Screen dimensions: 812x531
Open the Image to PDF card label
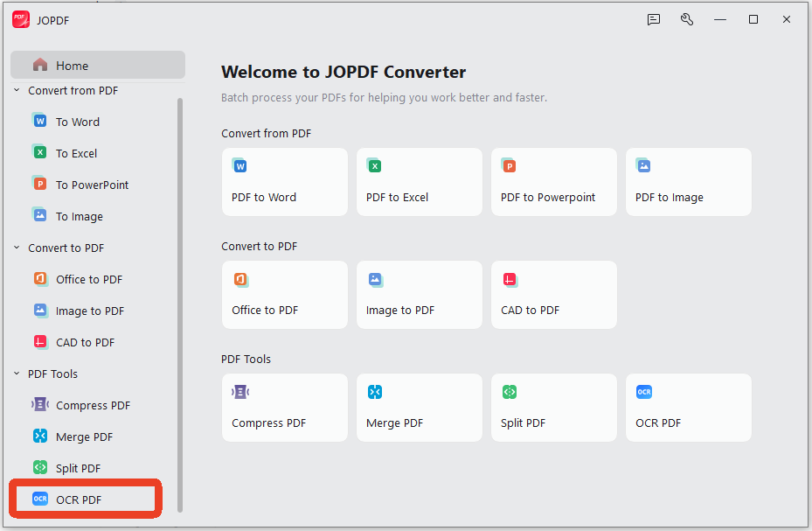pyautogui.click(x=399, y=311)
